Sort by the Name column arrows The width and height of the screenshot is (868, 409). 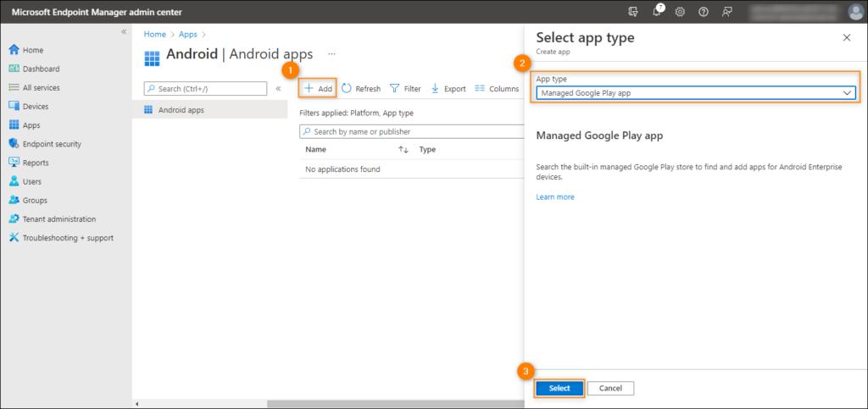(403, 149)
